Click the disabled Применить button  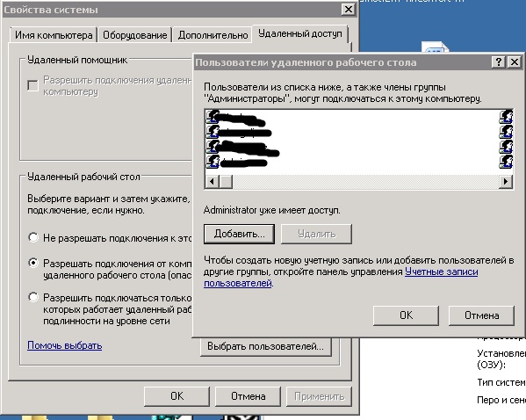(x=319, y=396)
